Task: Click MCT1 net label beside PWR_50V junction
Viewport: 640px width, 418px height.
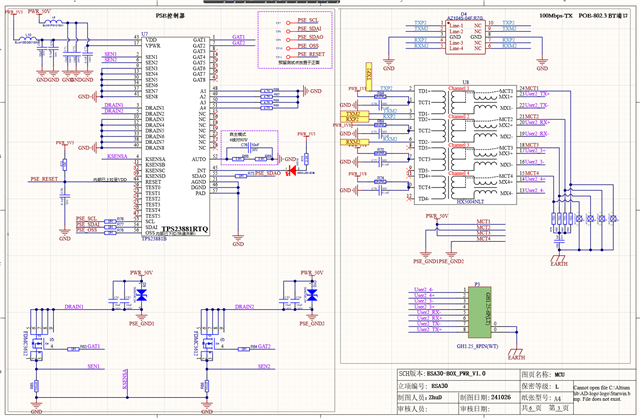Action: pyautogui.click(x=484, y=222)
